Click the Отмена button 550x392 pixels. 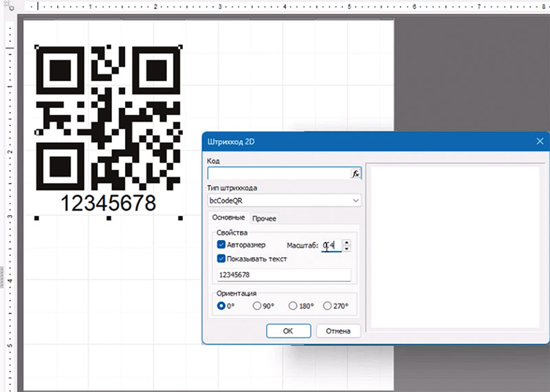[338, 331]
